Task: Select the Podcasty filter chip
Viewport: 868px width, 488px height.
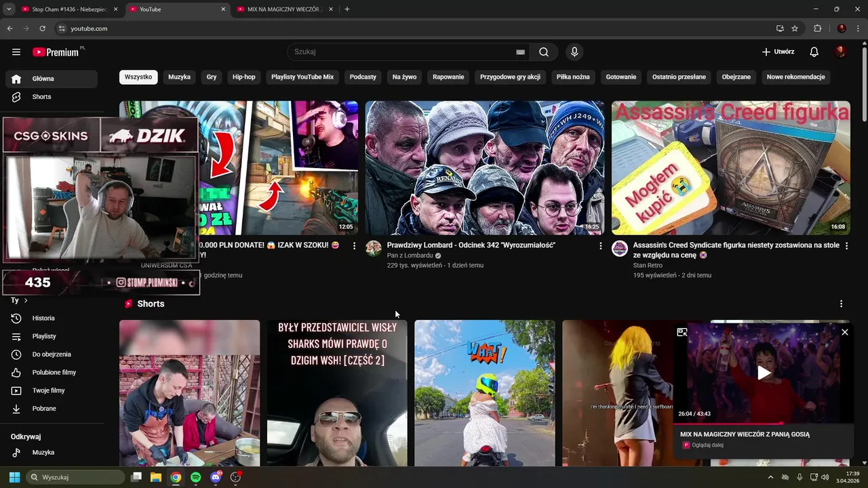Action: [x=363, y=77]
